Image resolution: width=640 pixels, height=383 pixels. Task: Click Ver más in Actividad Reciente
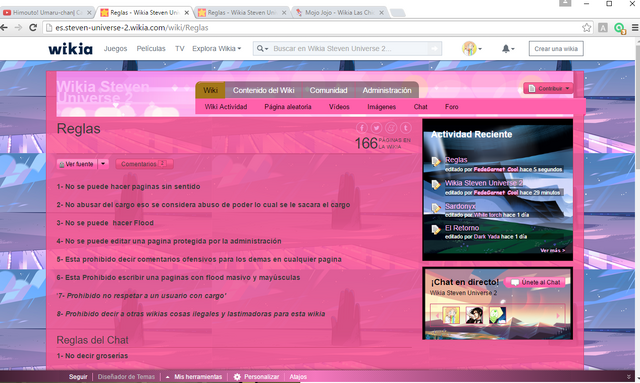553,250
